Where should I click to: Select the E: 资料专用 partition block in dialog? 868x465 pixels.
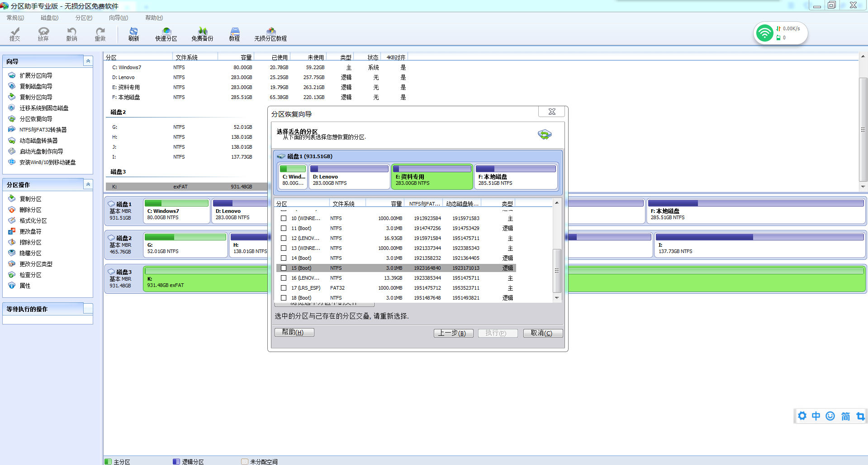(x=432, y=177)
